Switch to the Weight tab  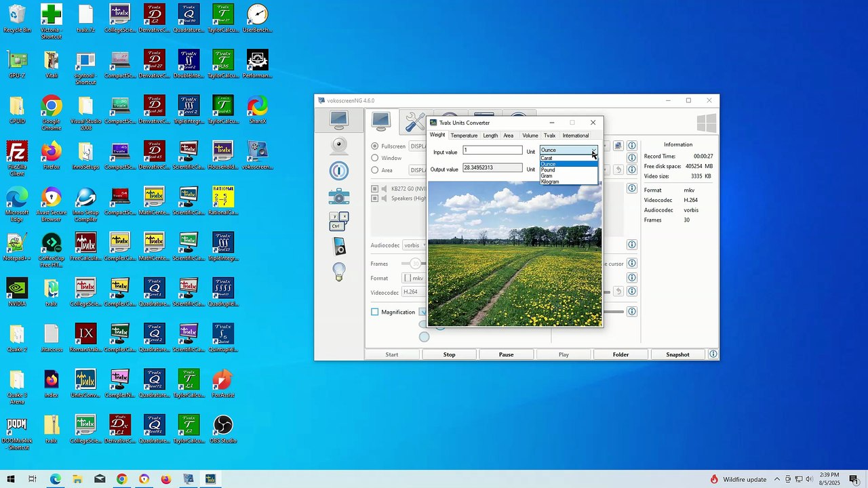(437, 135)
